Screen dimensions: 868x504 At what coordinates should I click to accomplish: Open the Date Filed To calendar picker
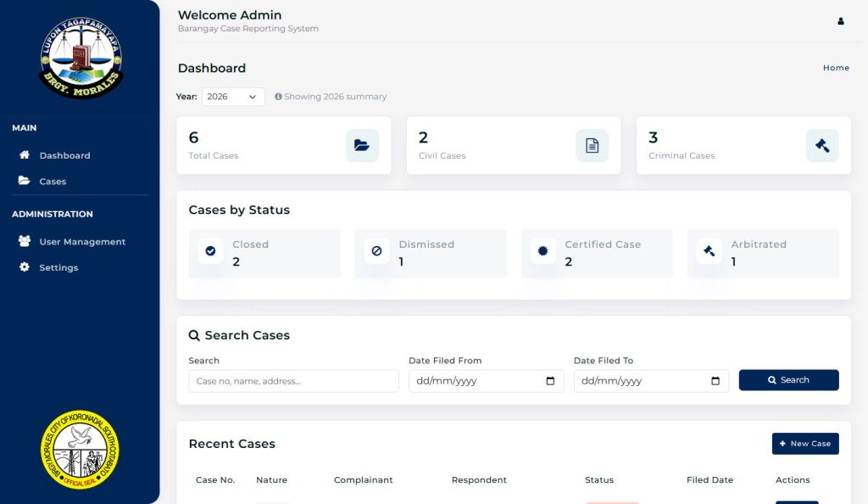coord(715,381)
